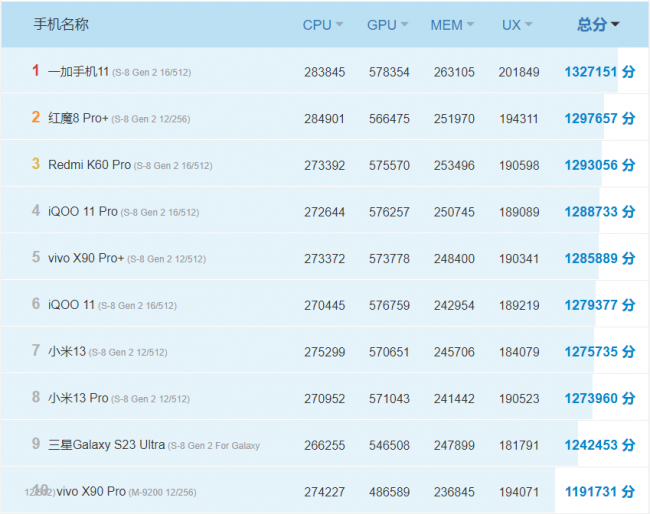The height and width of the screenshot is (514, 650).
Task: Click MEM score 251970
Action: tap(454, 119)
